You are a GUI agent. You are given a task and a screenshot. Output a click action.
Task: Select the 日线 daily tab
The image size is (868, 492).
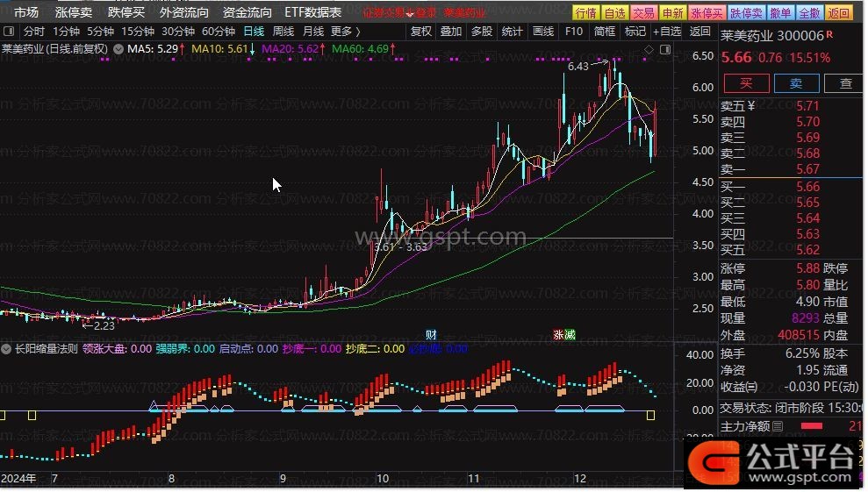(x=255, y=32)
